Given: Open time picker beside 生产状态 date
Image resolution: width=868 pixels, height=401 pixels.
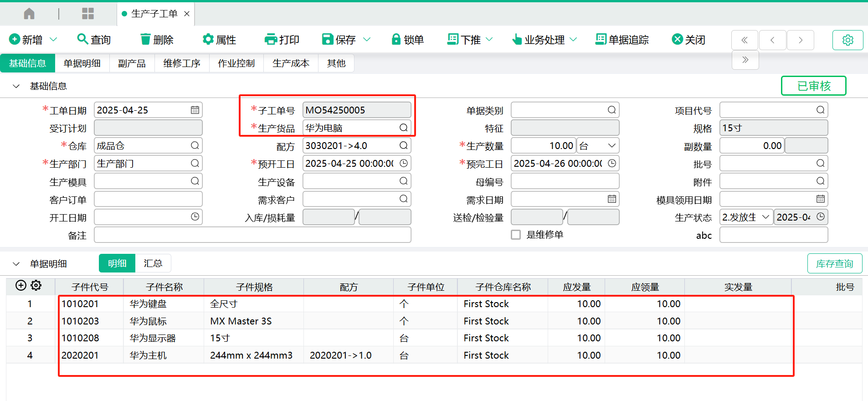Looking at the screenshot, I should coord(821,217).
